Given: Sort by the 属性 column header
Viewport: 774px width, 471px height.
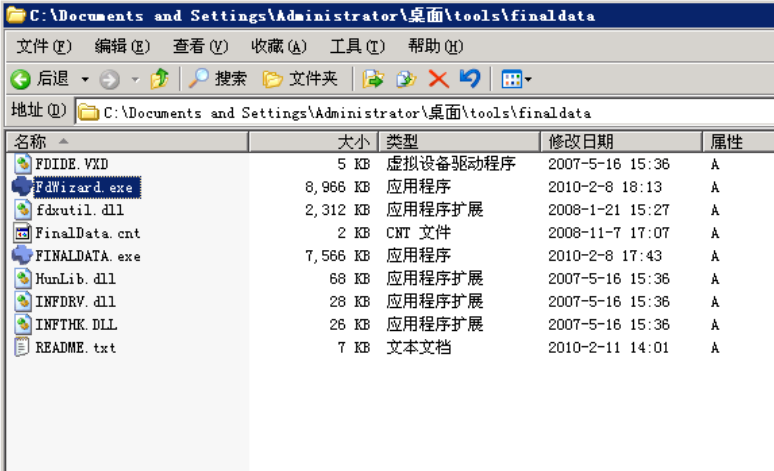Looking at the screenshot, I should 738,142.
